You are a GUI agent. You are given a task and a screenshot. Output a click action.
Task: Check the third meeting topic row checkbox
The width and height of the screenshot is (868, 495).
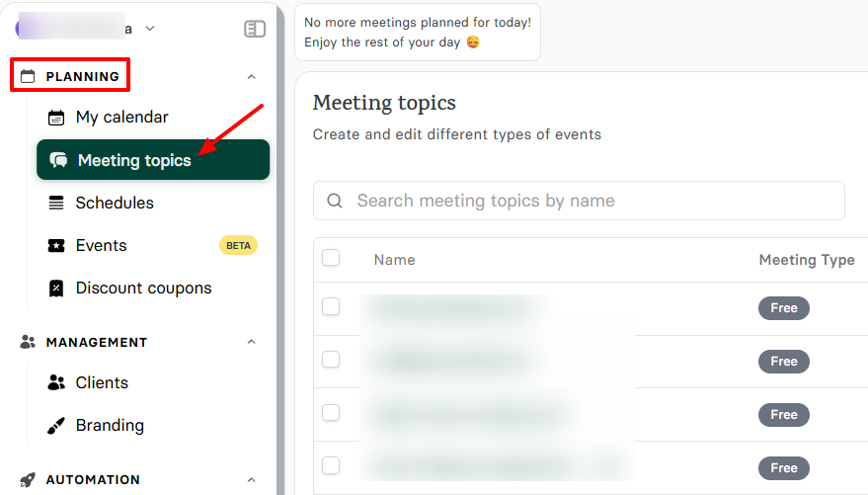[331, 412]
